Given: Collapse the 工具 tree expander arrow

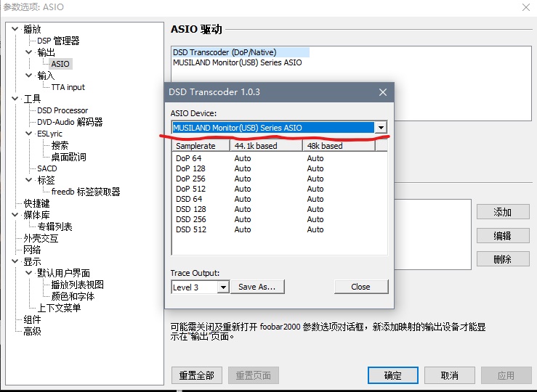Looking at the screenshot, I should point(15,99).
